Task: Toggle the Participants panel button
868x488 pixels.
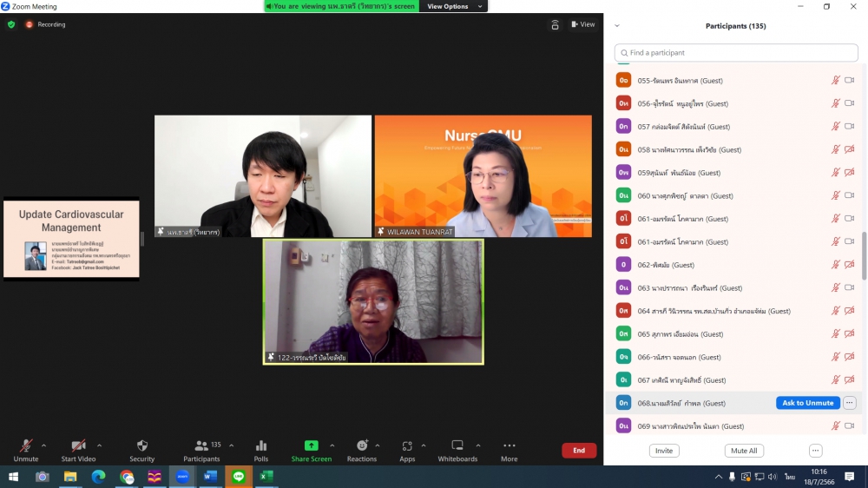Action: 201,446
